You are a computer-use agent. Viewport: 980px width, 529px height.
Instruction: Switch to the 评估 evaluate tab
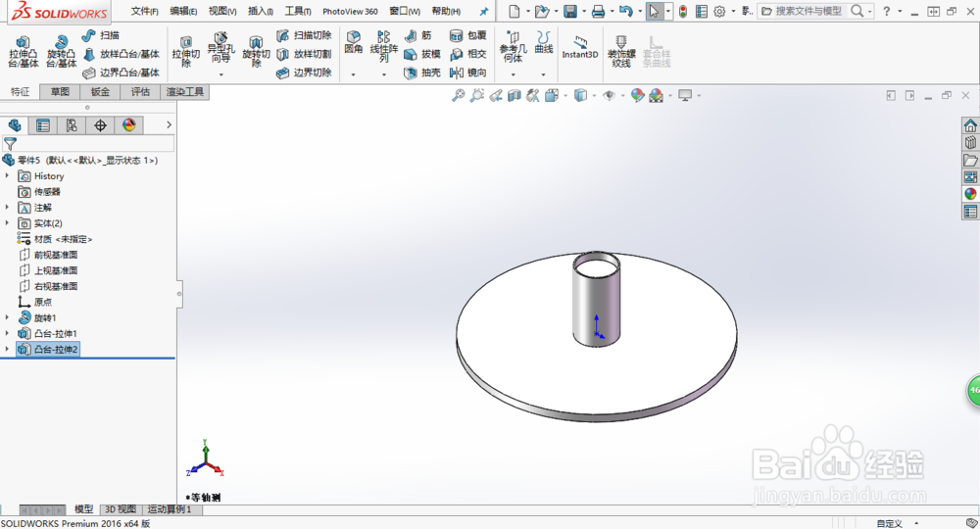[x=140, y=92]
